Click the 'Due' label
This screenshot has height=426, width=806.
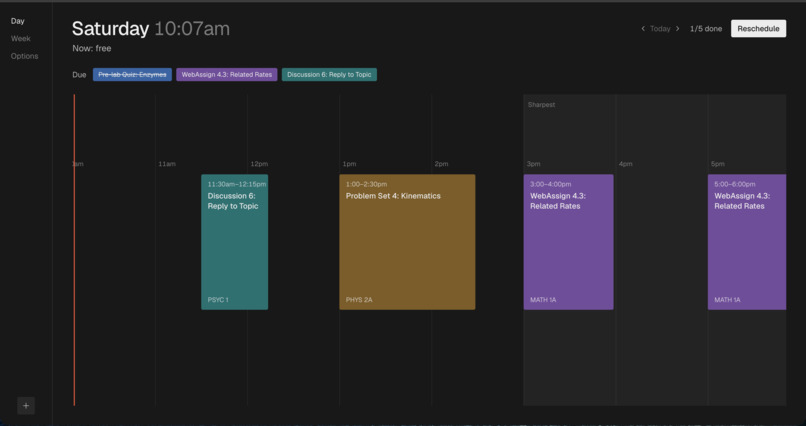(79, 75)
